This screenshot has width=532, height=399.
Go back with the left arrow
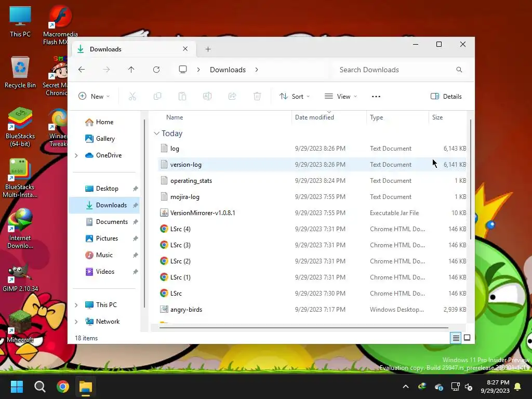click(82, 70)
